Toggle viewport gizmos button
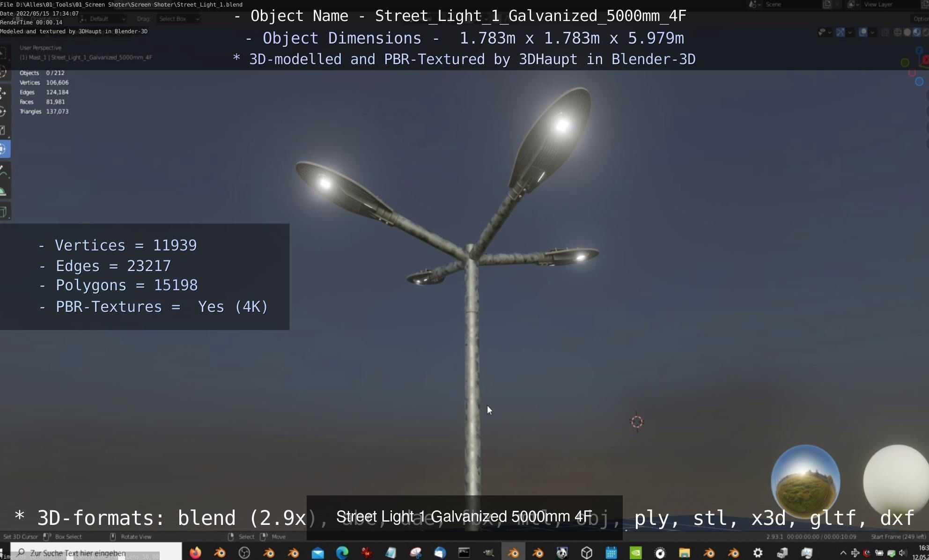 point(841,32)
